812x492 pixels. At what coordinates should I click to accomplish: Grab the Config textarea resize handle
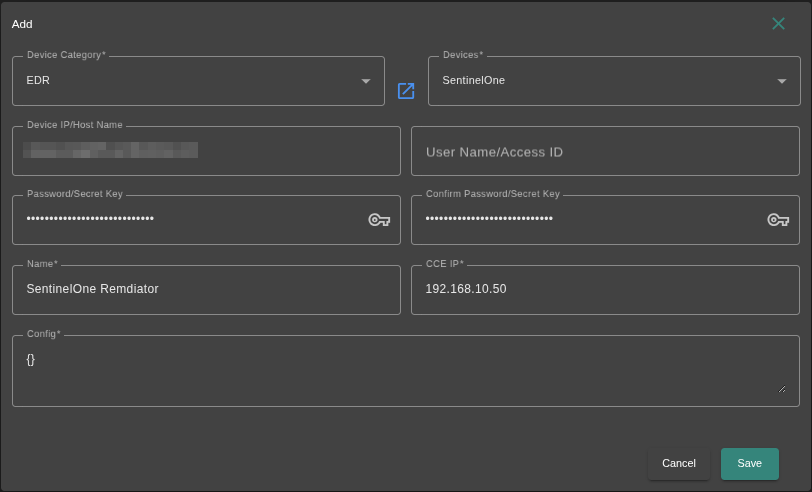click(782, 389)
